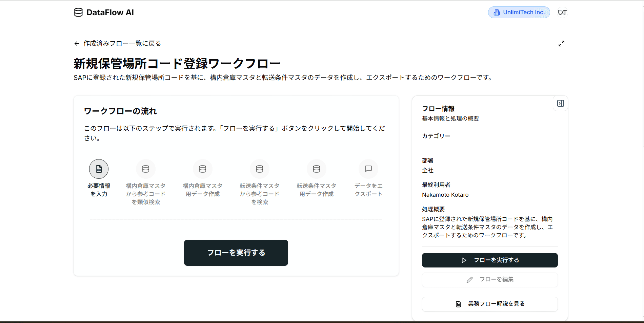Click the UT user avatar icon

click(x=562, y=13)
